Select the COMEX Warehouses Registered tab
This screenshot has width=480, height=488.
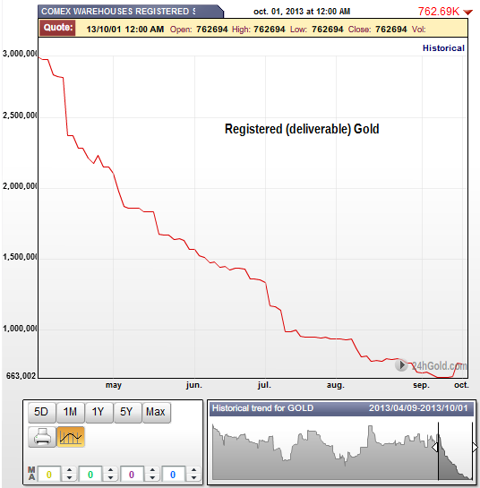click(x=130, y=12)
